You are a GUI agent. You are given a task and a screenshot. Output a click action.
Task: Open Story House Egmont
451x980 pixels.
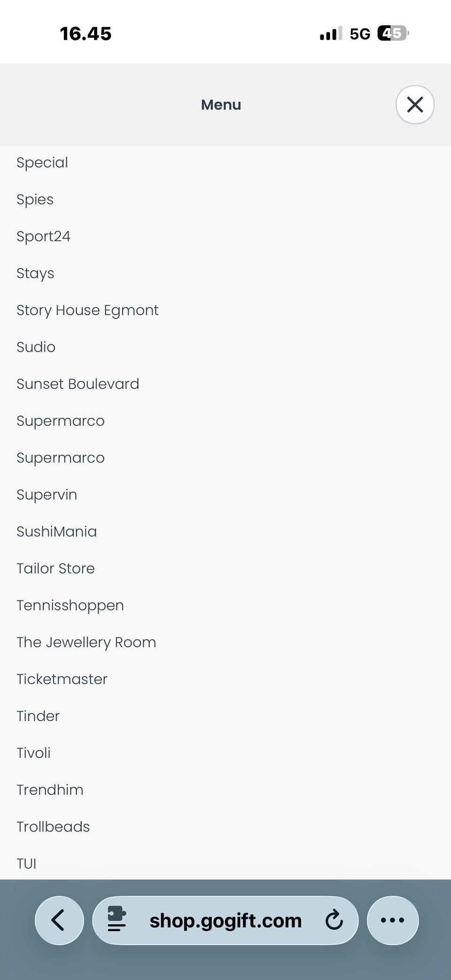(x=87, y=310)
